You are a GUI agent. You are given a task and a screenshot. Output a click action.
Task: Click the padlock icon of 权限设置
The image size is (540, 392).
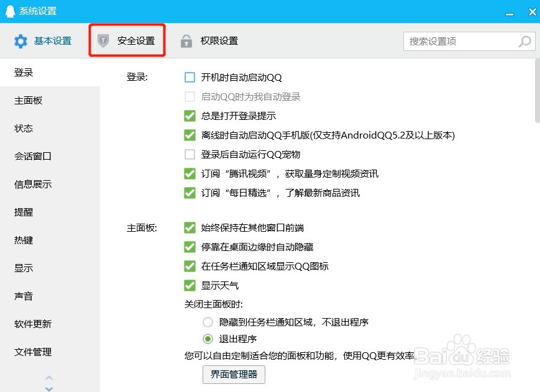(x=186, y=41)
